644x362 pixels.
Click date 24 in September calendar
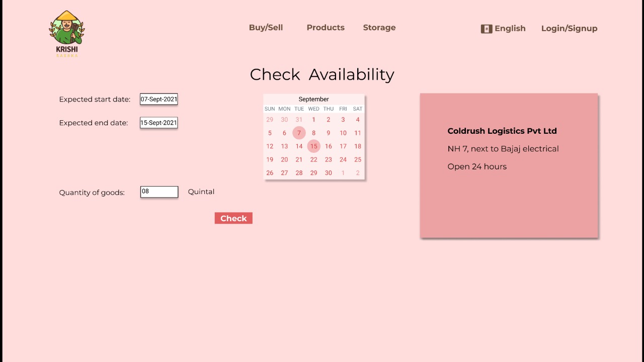coord(343,159)
